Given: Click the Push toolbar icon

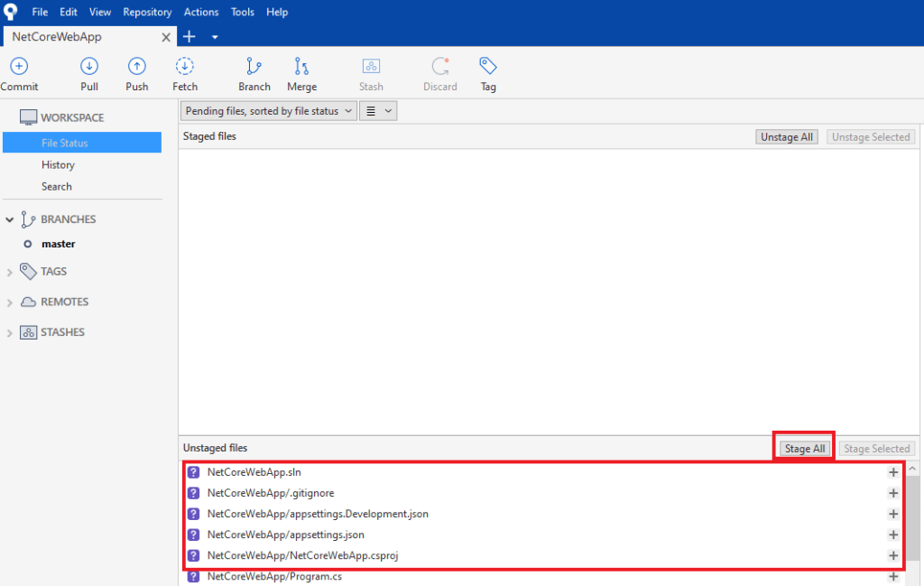Looking at the screenshot, I should click(x=137, y=66).
